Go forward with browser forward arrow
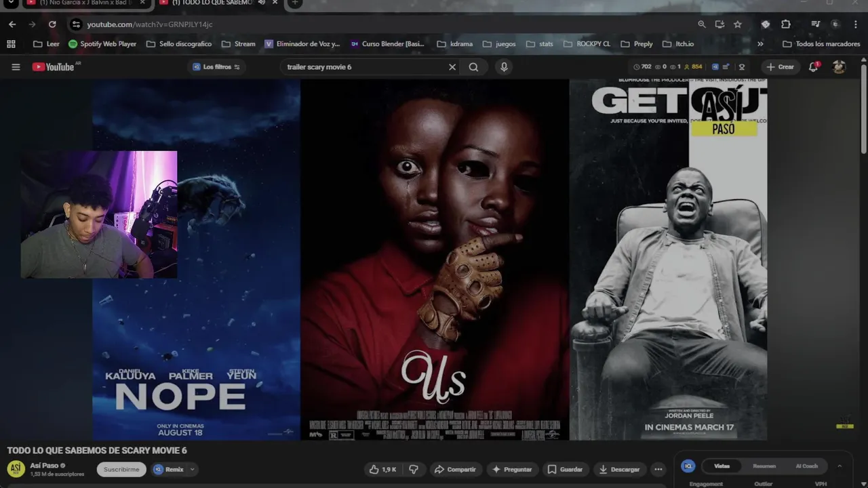 (x=32, y=24)
